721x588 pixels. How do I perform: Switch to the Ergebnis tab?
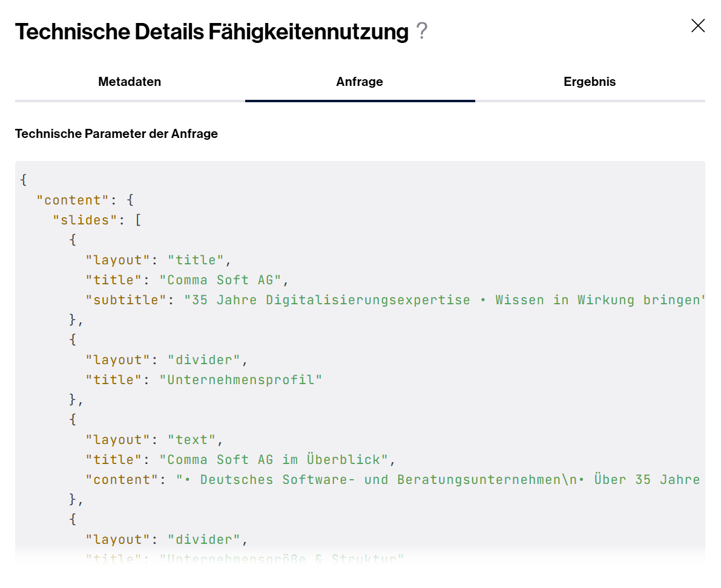[589, 82]
